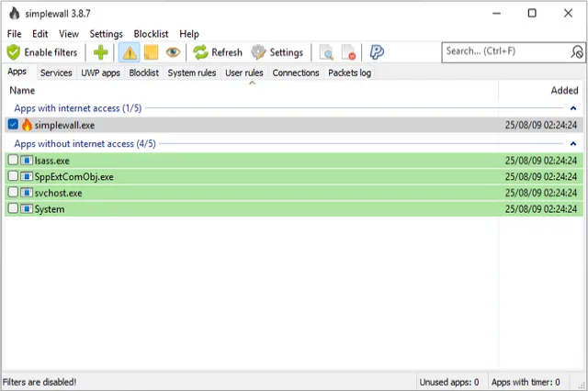This screenshot has width=588, height=391.
Task: Click simplewall.exe added date 25/08/09 02:24:24
Action: click(x=541, y=125)
